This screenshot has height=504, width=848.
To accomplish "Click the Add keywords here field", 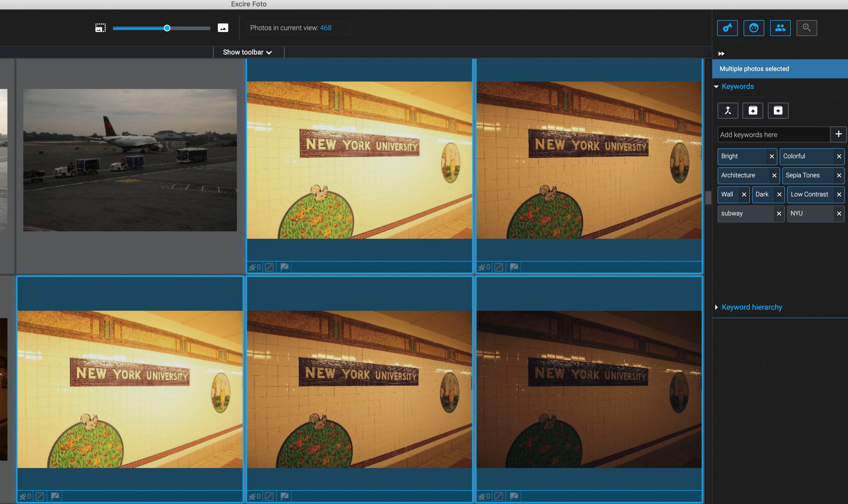I will coord(773,135).
